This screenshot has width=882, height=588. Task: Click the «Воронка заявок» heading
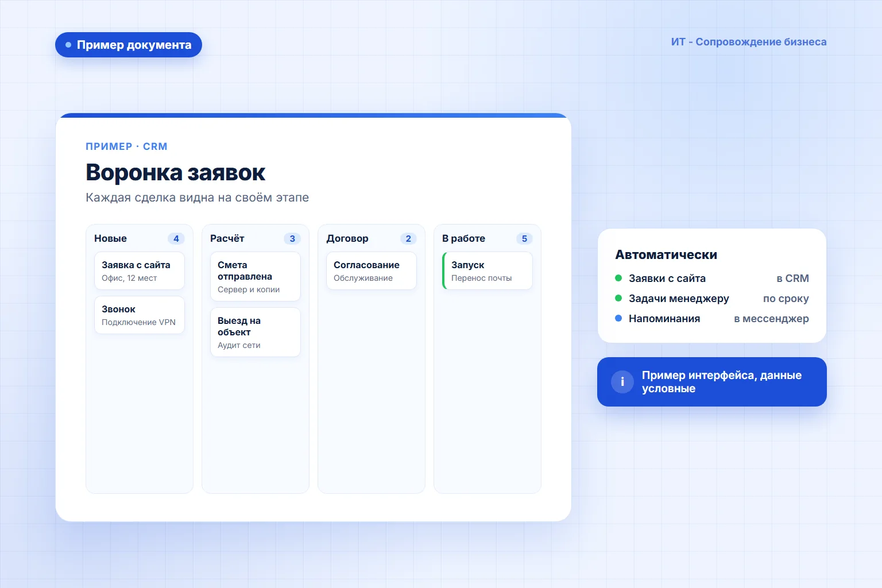[x=175, y=172]
